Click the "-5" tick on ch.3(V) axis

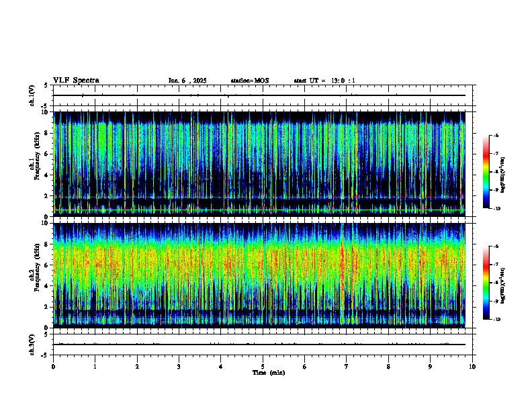(45, 355)
